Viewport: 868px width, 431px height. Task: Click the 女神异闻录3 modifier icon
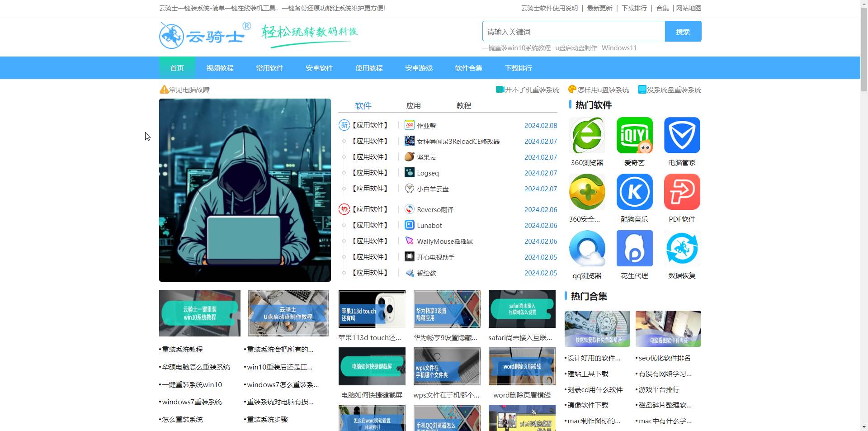point(410,141)
